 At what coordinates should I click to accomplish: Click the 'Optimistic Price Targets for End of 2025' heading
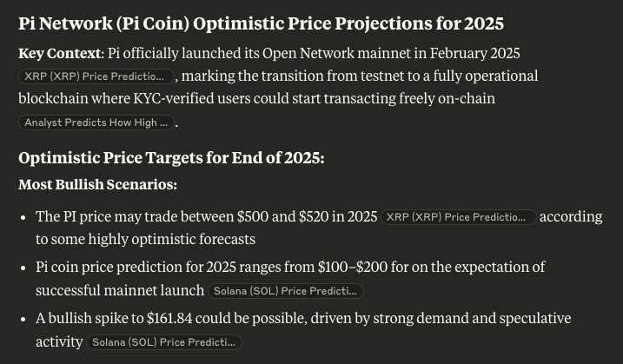tap(171, 158)
